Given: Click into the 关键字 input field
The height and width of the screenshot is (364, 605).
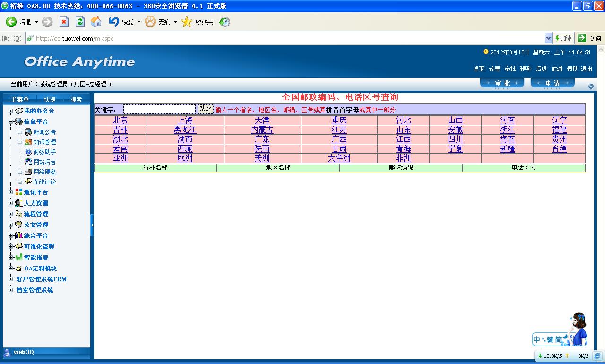Looking at the screenshot, I should (x=159, y=109).
